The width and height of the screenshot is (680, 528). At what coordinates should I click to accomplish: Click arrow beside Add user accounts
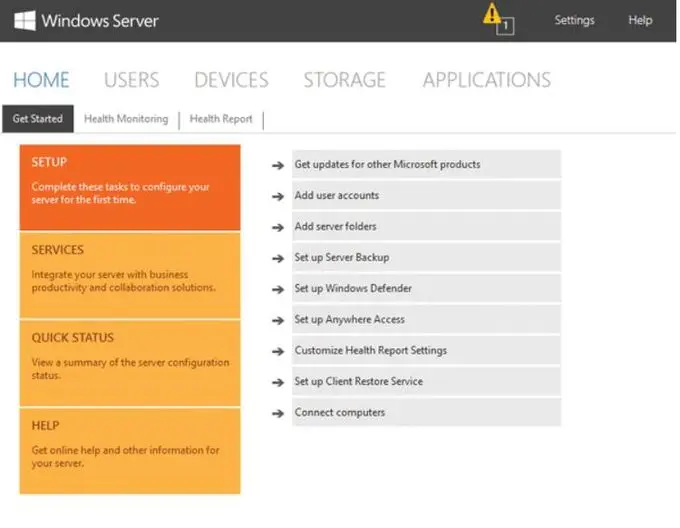[278, 196]
